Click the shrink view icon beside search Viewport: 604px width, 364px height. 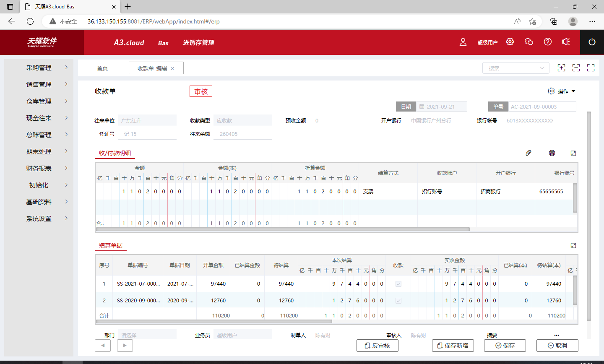[x=576, y=68]
